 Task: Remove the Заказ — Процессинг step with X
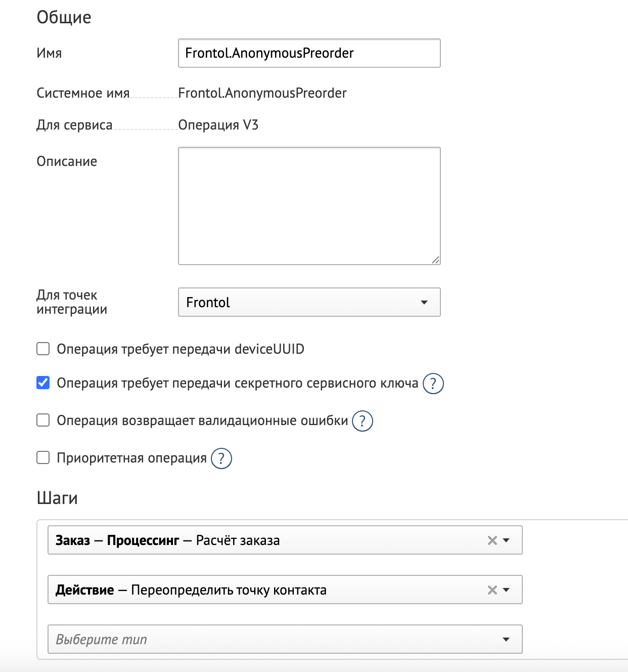coord(492,540)
